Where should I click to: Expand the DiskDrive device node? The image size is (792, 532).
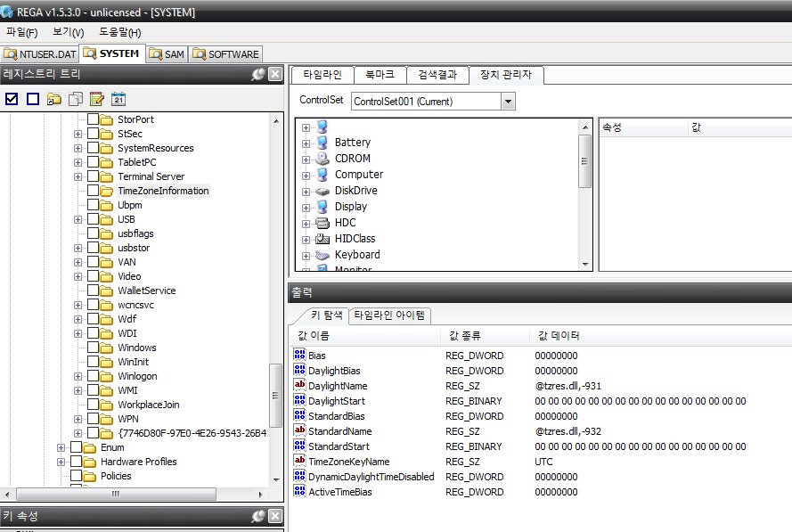[306, 192]
